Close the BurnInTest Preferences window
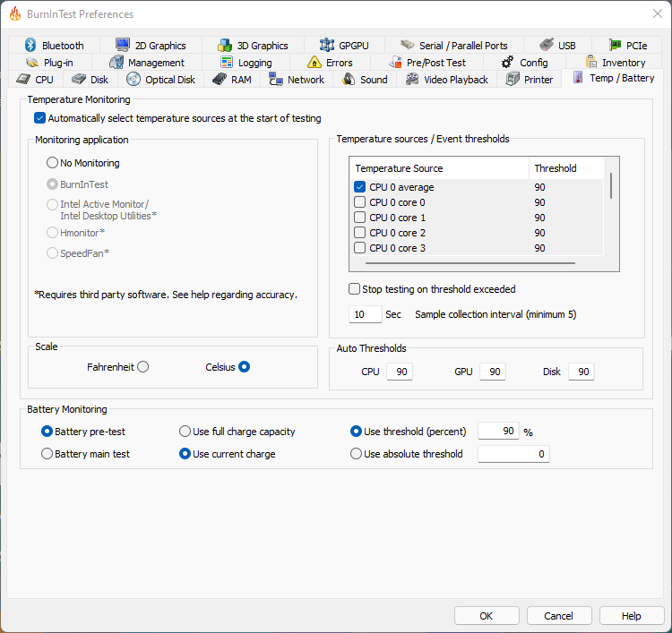 pos(658,13)
